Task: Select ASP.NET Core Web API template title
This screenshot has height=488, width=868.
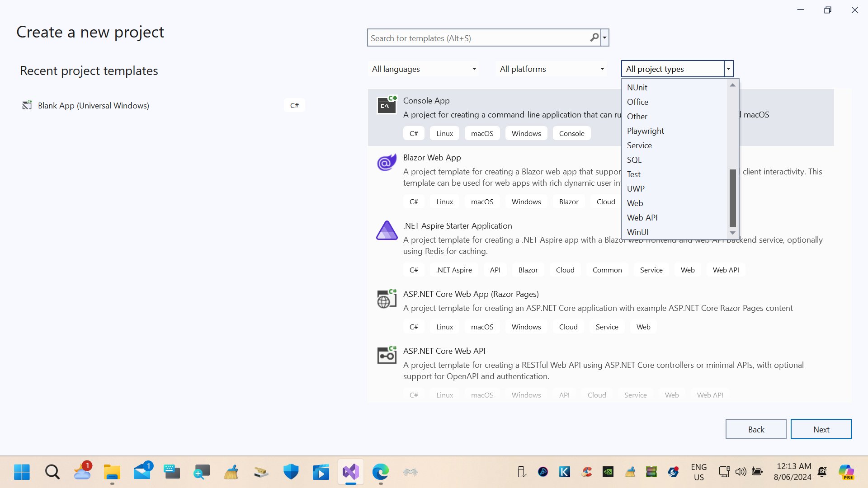Action: coord(444,351)
